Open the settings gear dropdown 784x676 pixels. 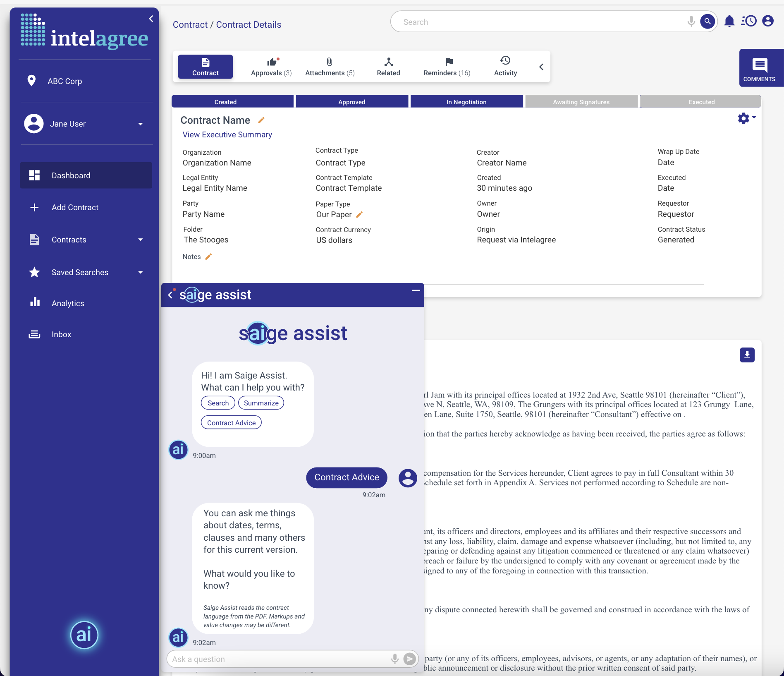pos(746,118)
